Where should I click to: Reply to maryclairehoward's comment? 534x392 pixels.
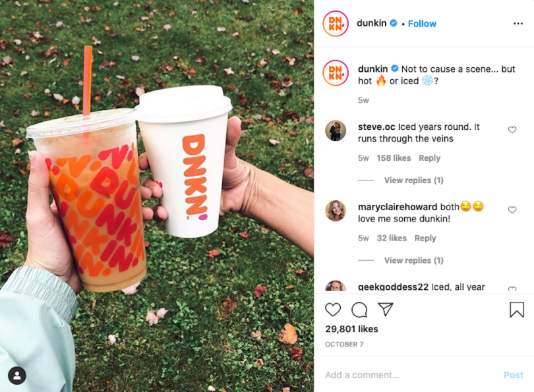425,238
